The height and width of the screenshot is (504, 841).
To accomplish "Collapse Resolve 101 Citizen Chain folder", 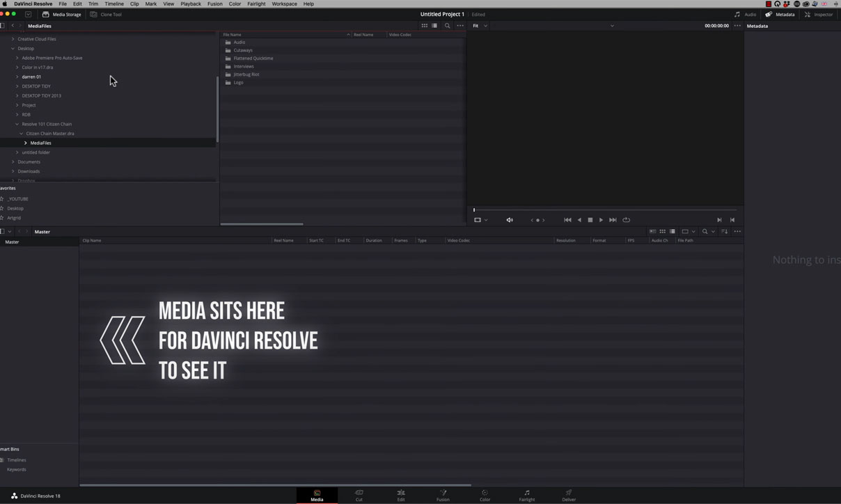I will coord(17,124).
